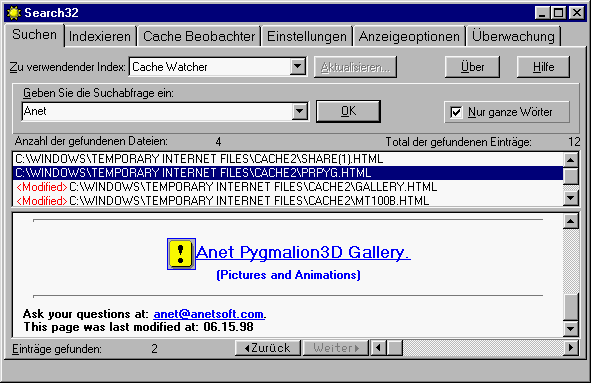
Task: Click the file count value 4
Action: click(x=218, y=142)
